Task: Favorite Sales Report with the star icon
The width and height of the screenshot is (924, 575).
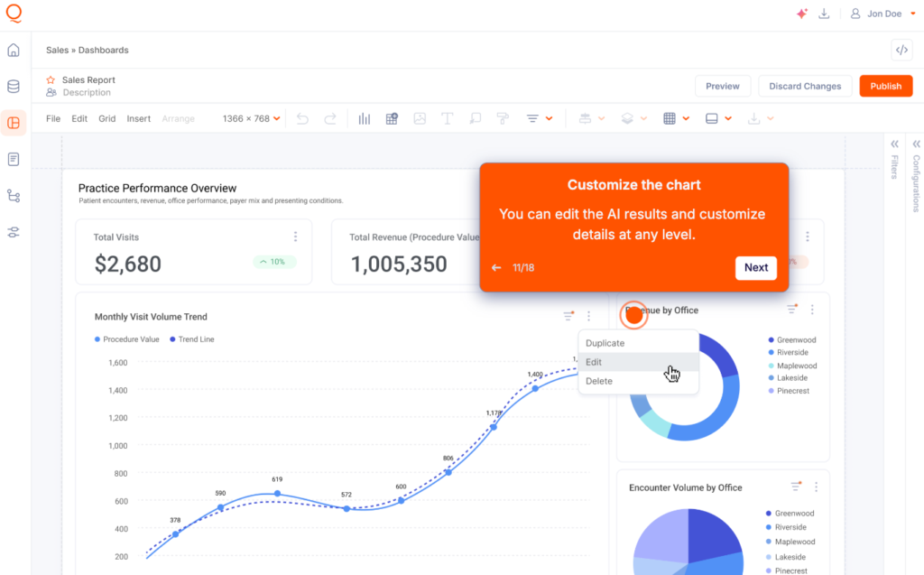Action: tap(51, 80)
